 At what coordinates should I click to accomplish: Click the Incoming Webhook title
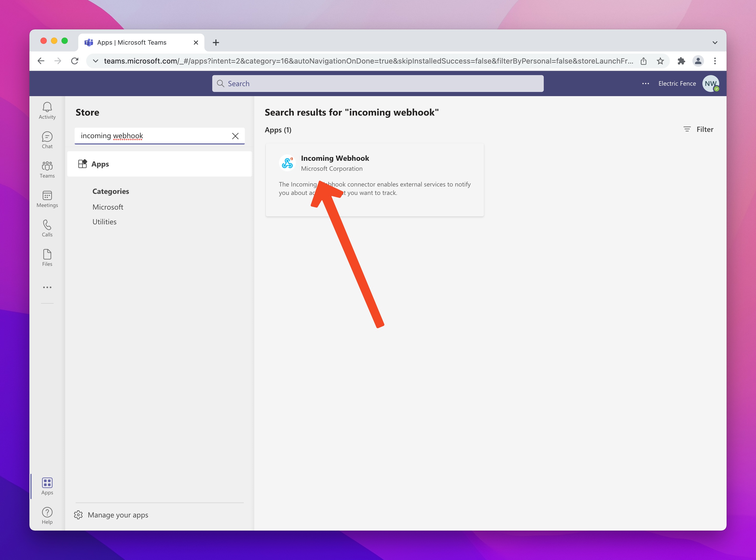335,158
